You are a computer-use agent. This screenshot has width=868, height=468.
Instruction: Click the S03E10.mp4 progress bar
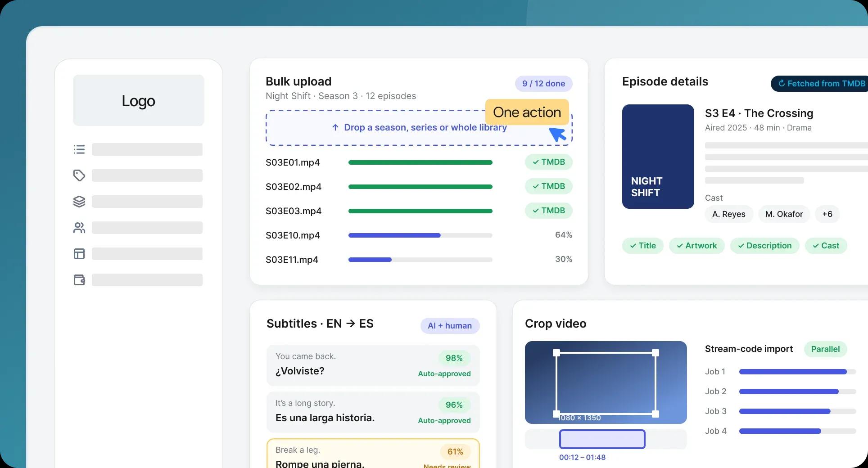(420, 235)
